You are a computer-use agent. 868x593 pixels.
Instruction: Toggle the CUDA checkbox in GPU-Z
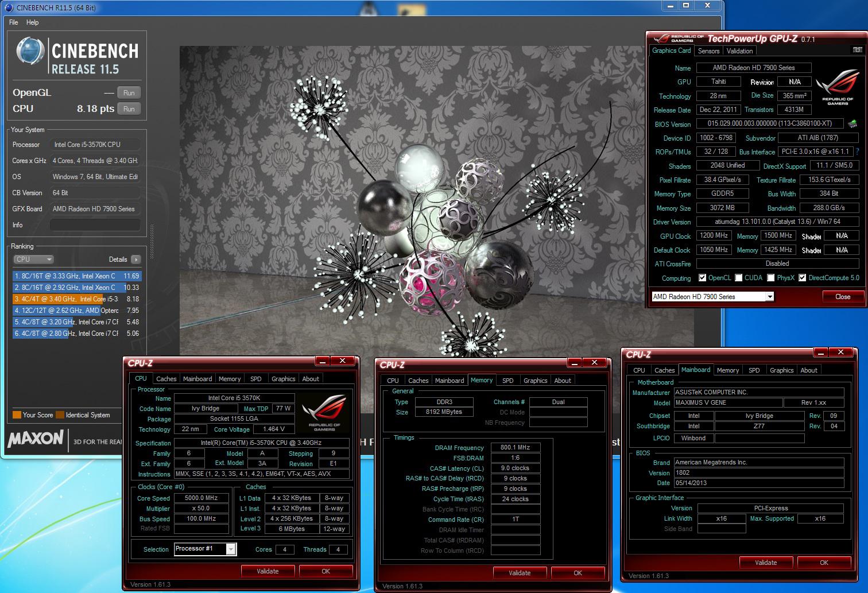[x=739, y=278]
